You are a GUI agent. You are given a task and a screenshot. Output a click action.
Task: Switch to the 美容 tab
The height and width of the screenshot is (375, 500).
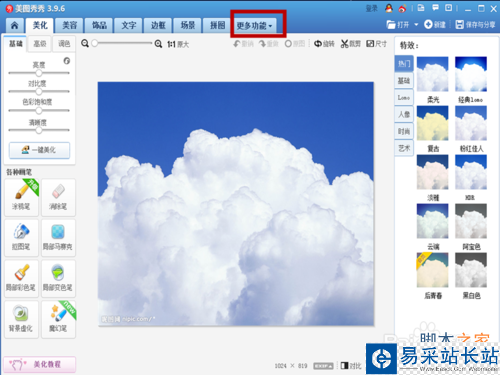point(70,25)
